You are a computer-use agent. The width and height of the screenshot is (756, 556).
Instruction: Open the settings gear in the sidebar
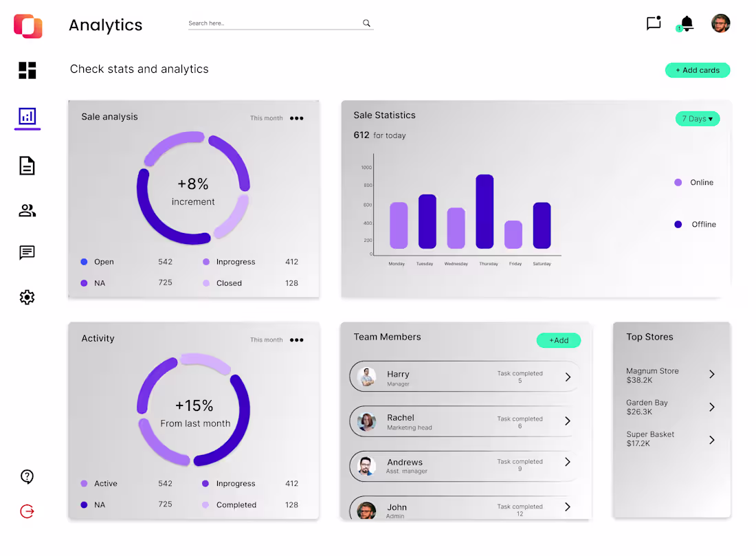point(27,297)
